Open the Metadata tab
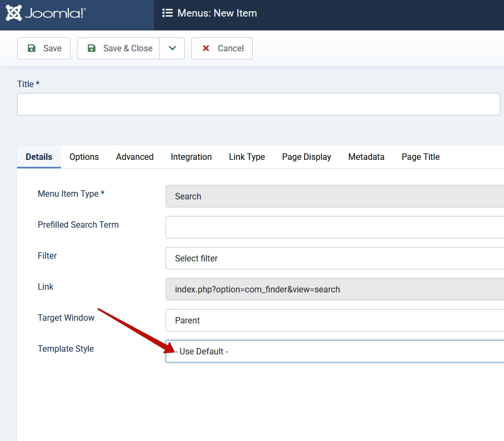The image size is (504, 441). pos(366,157)
